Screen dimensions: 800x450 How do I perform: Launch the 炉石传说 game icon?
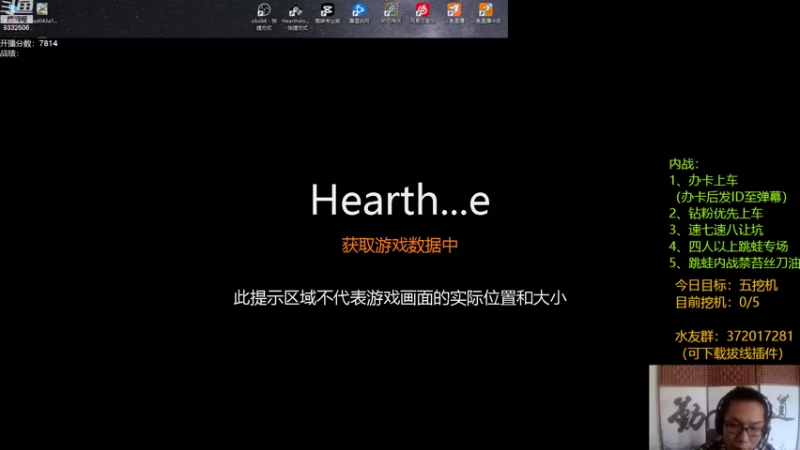391,13
